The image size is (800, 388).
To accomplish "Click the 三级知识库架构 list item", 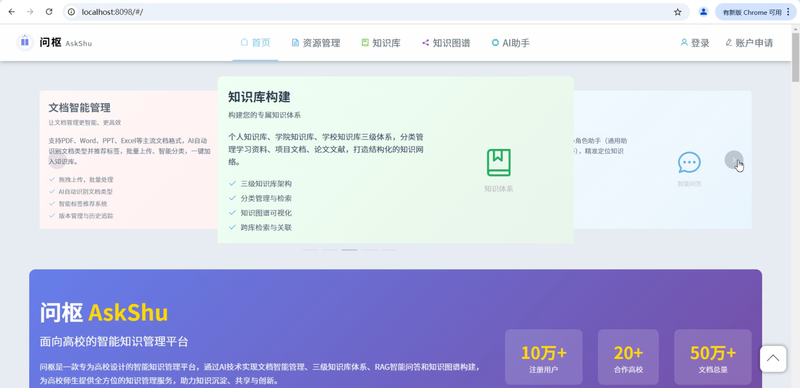I will click(x=260, y=183).
